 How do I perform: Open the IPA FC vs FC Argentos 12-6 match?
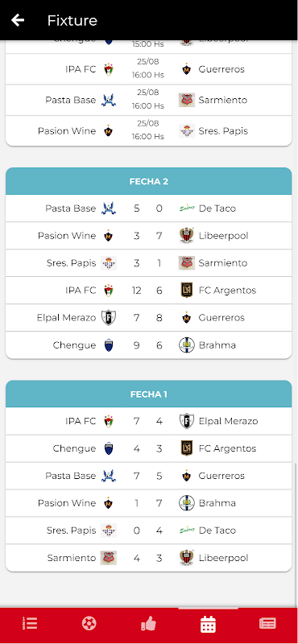(x=149, y=291)
